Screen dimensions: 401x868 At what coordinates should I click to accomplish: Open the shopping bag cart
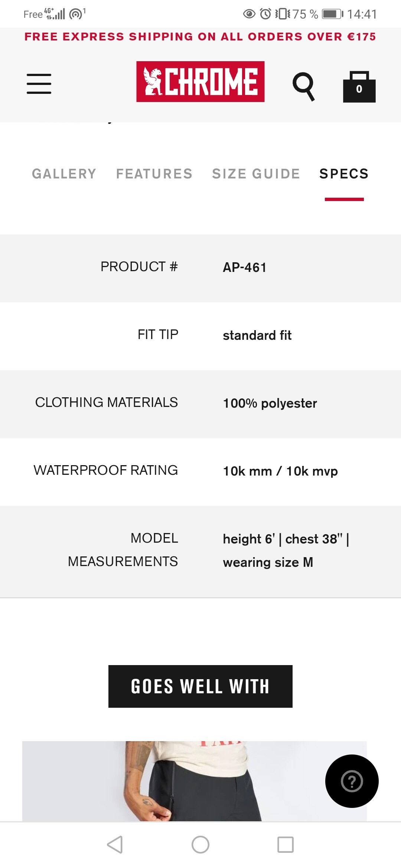coord(359,87)
